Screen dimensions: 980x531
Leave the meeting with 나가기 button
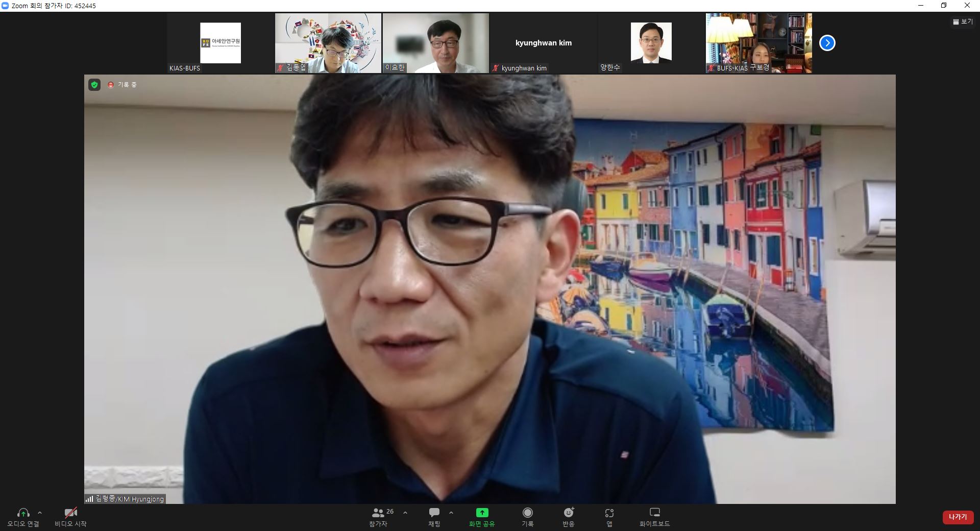pyautogui.click(x=958, y=517)
